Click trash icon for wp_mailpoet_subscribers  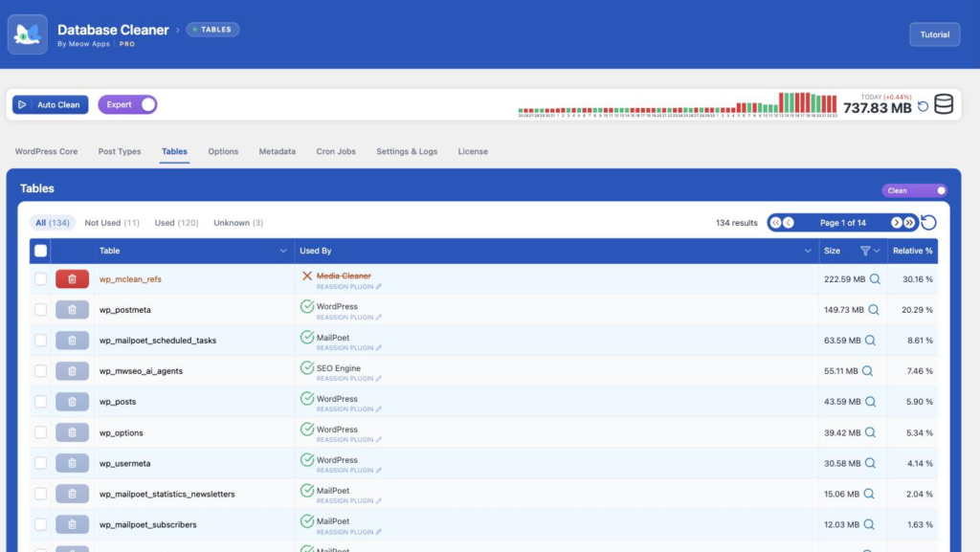[x=72, y=524]
